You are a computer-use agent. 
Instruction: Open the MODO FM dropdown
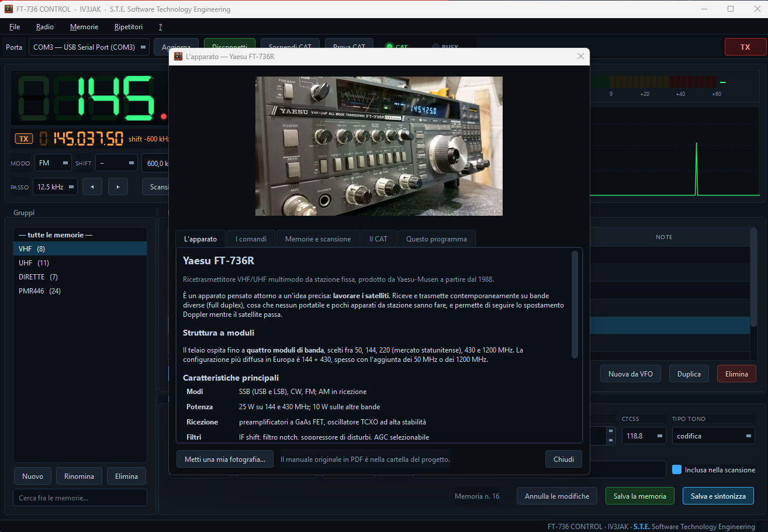(x=53, y=163)
